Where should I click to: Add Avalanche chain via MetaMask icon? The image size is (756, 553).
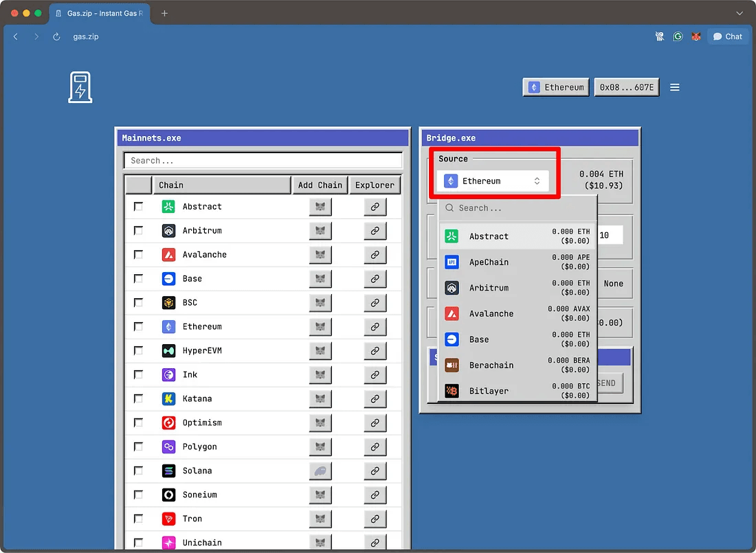tap(320, 255)
